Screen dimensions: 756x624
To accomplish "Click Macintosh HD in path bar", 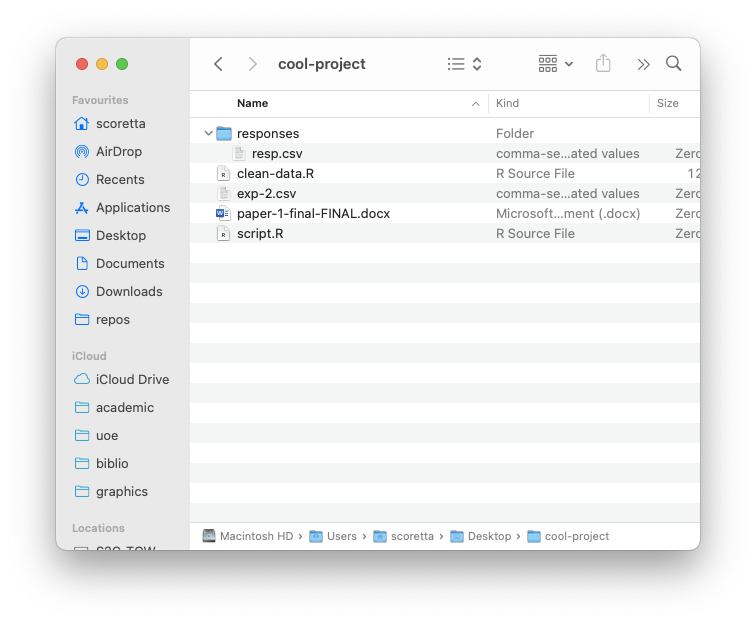I will pyautogui.click(x=255, y=537).
